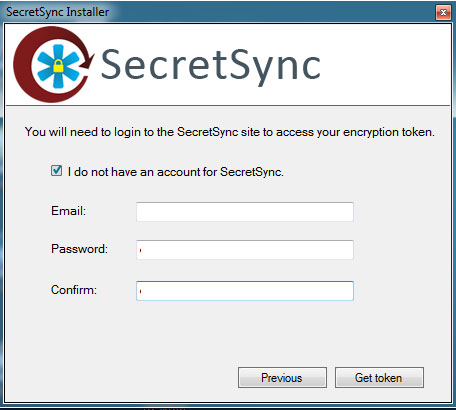The image size is (456, 410).
Task: Close the SecretSync Installer window
Action: pyautogui.click(x=443, y=13)
